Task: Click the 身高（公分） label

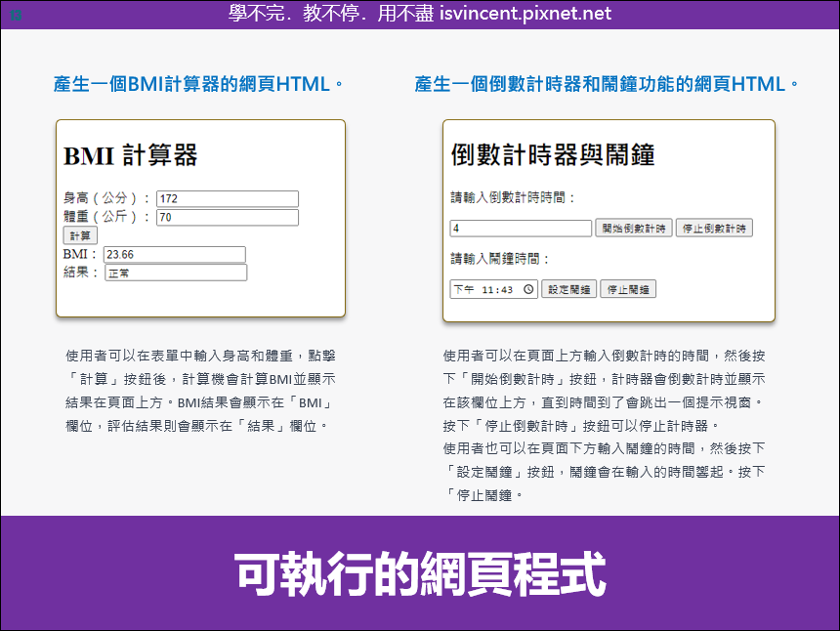Action: 107,198
